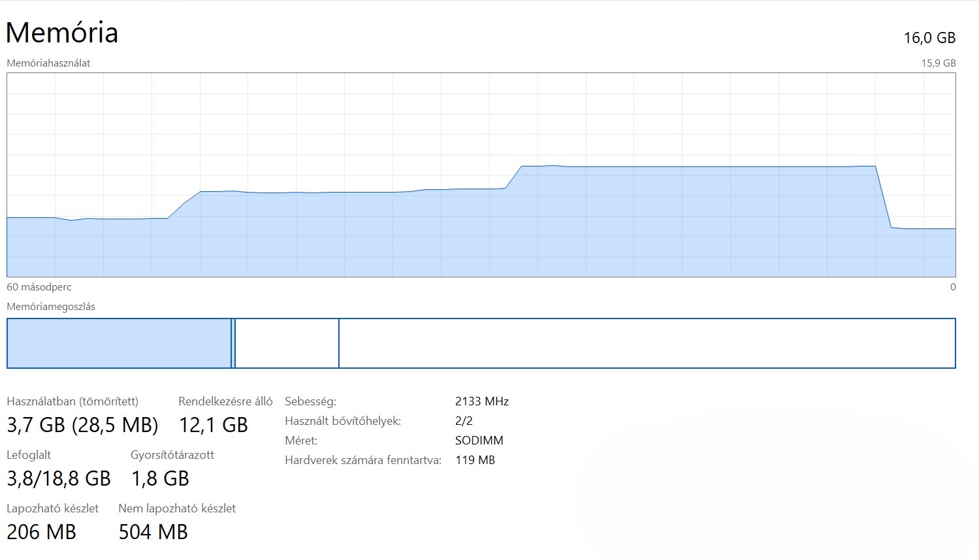Click the Lefoglalt 3,8/18,8 GB value
The image size is (979, 560).
tap(59, 478)
